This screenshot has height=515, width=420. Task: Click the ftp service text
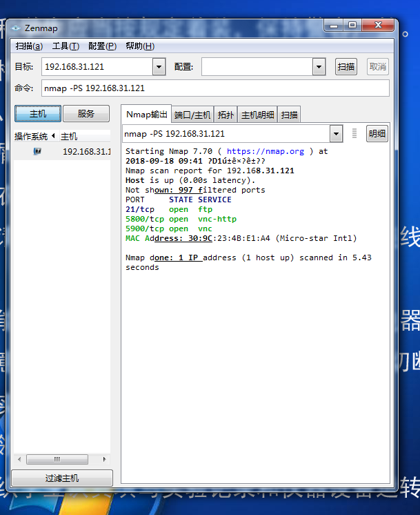pos(205,209)
